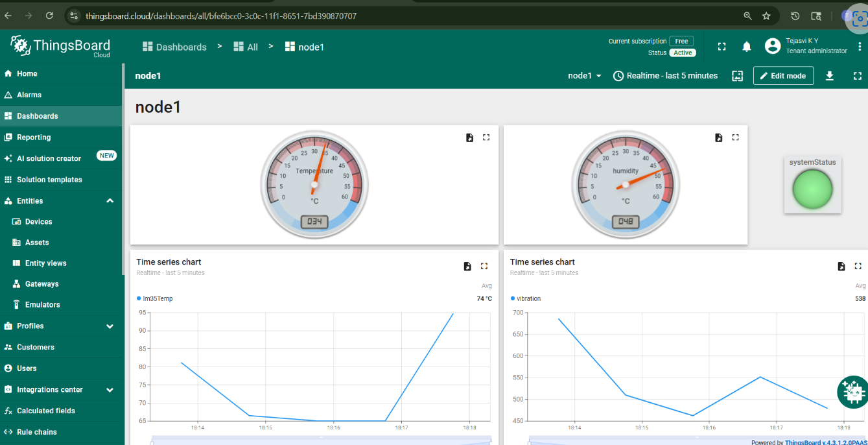Open Devices under Entities

pyautogui.click(x=61, y=222)
